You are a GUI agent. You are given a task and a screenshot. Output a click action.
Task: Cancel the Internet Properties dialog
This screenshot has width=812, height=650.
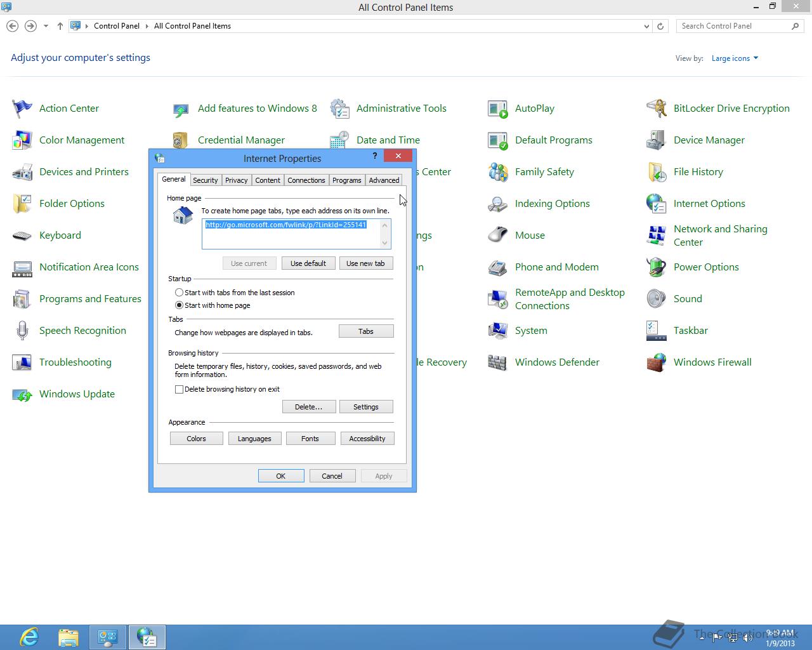(332, 476)
